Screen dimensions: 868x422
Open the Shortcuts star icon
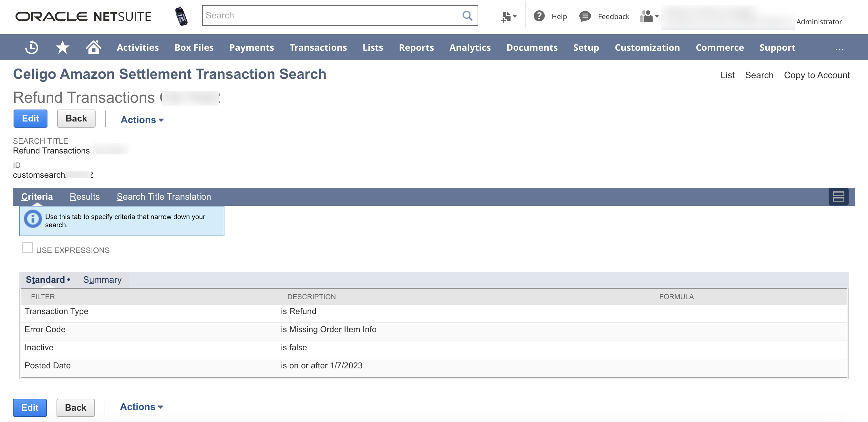(x=62, y=47)
